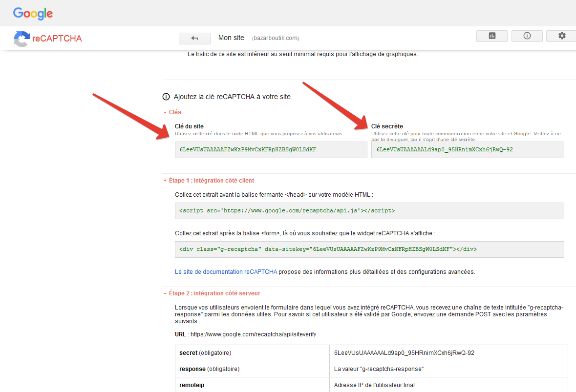Click the Google logo
Screen dimensions: 576x392
pos(33,14)
